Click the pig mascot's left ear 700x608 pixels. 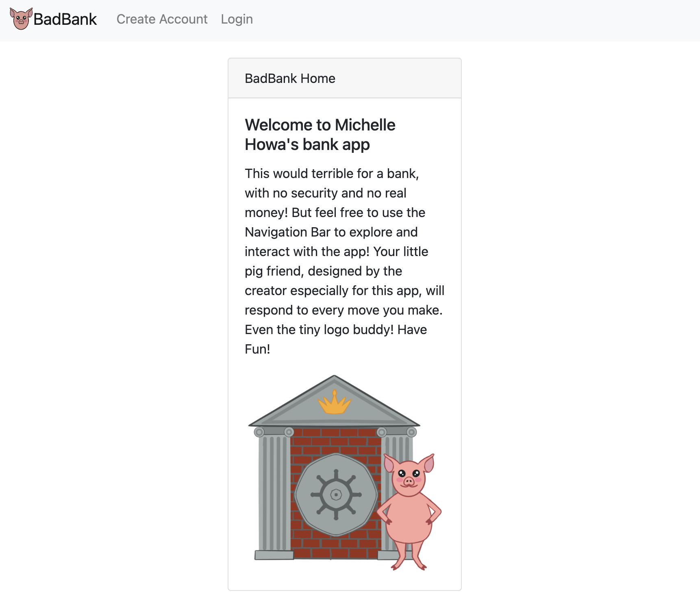coord(389,463)
